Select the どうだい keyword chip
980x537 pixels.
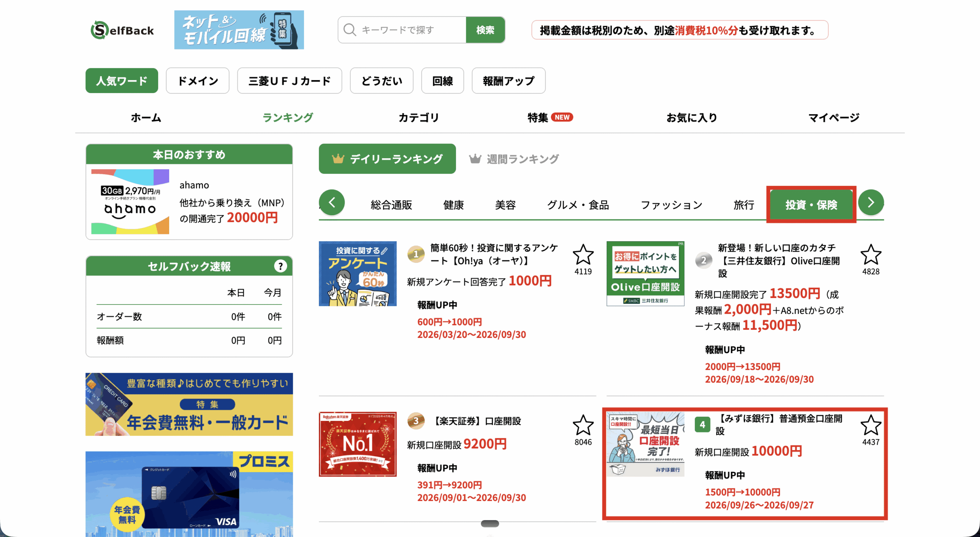tap(382, 81)
